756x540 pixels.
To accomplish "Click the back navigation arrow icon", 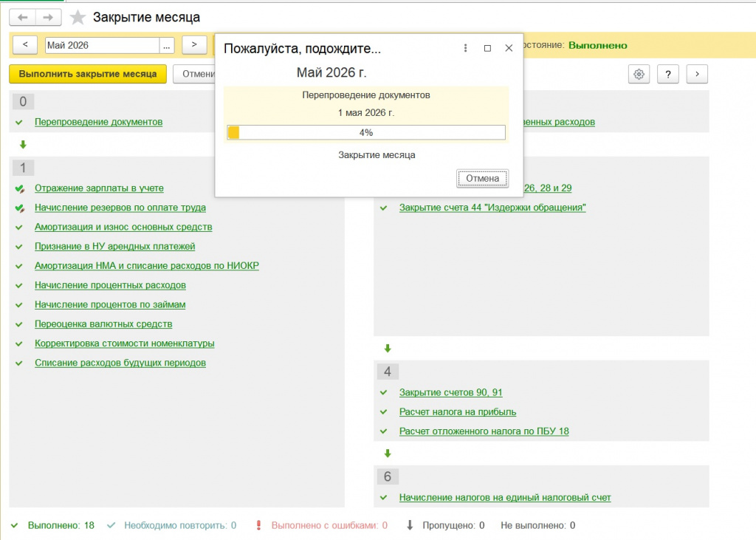I will coord(23,18).
